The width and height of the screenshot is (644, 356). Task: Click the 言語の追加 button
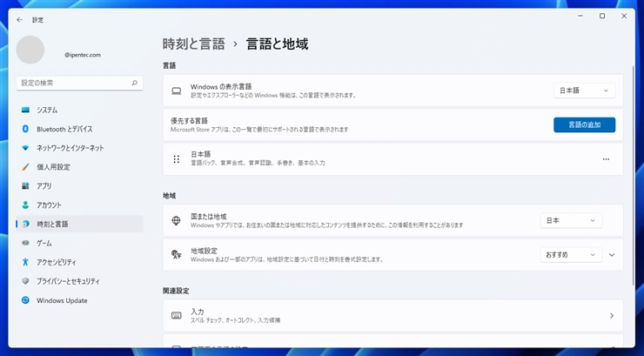(585, 124)
